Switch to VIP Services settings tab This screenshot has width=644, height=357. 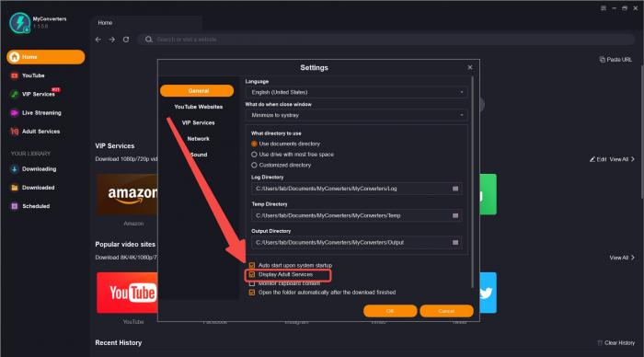(199, 123)
